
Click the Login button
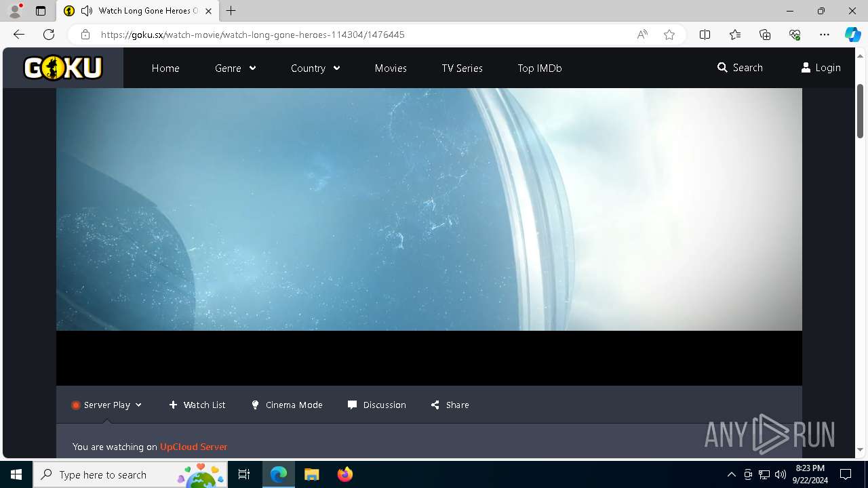tap(821, 68)
